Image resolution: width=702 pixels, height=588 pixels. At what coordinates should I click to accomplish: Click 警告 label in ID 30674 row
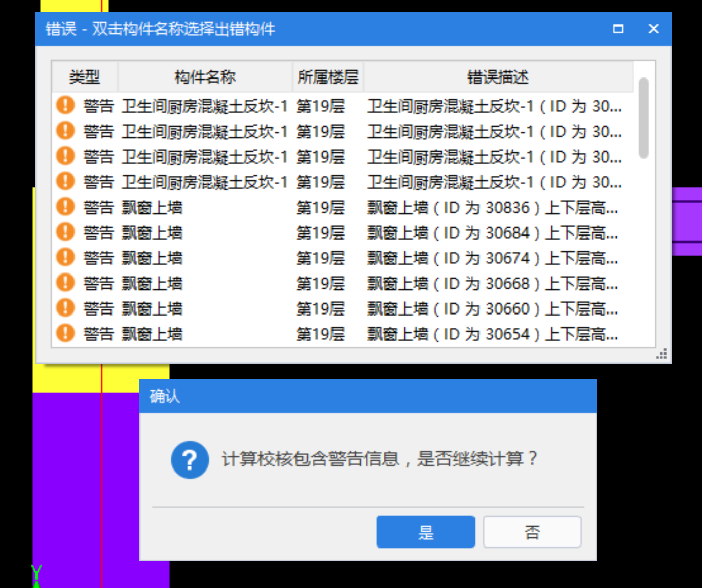[x=98, y=258]
